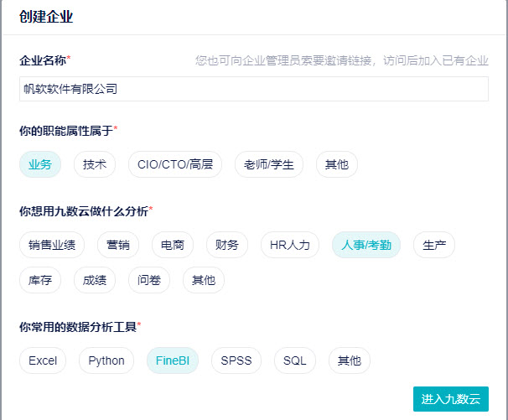Choose the 电商 analysis option

[173, 245]
